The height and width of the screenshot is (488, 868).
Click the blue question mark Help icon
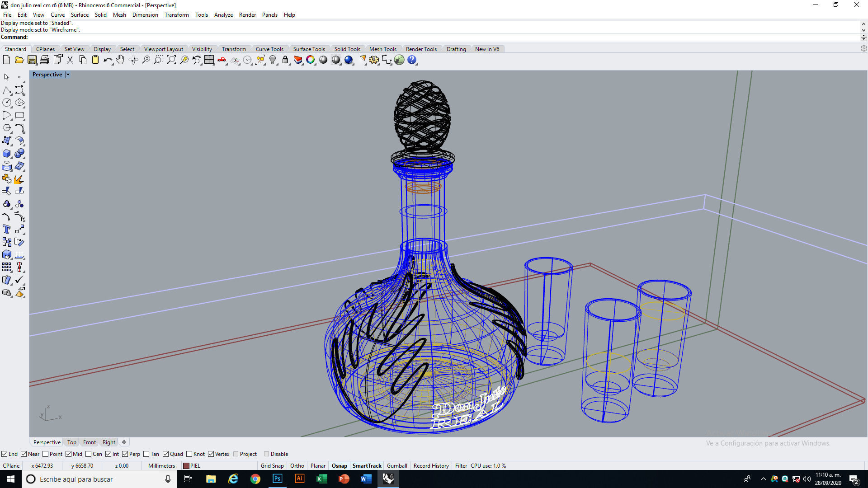click(412, 60)
